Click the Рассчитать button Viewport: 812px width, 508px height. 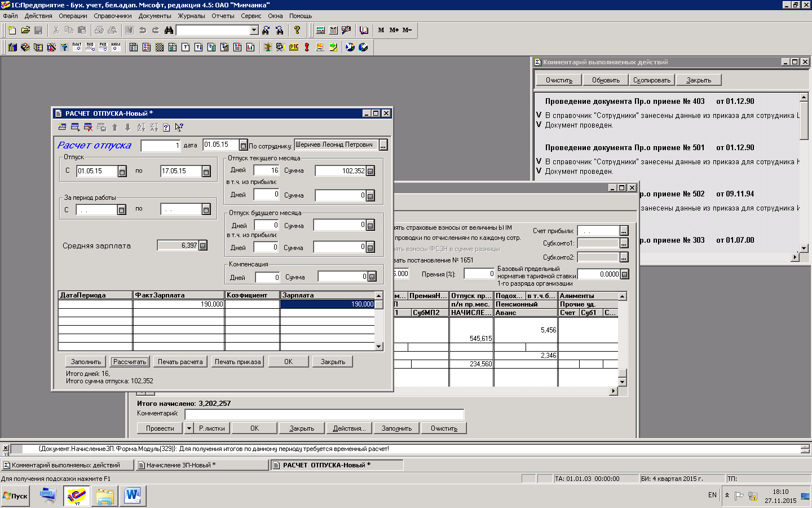pos(130,362)
